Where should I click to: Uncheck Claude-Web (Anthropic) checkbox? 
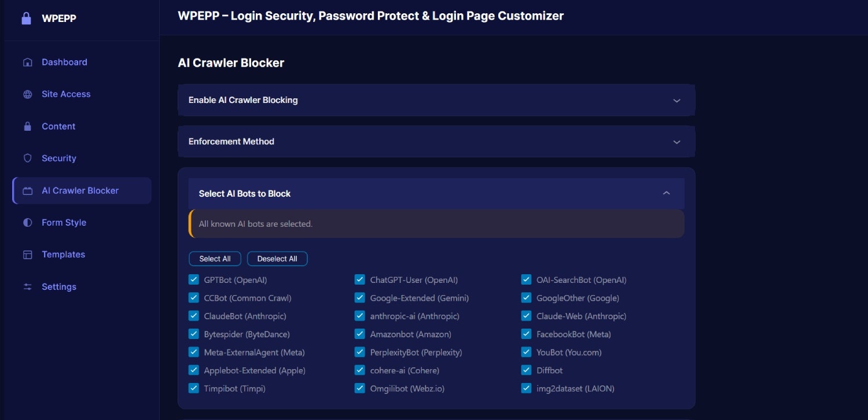(526, 316)
